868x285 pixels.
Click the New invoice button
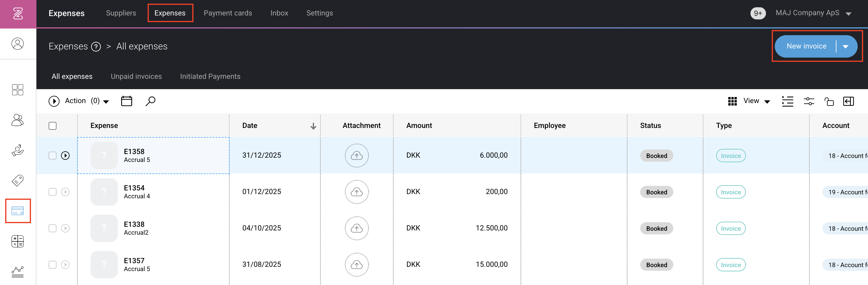coord(806,46)
